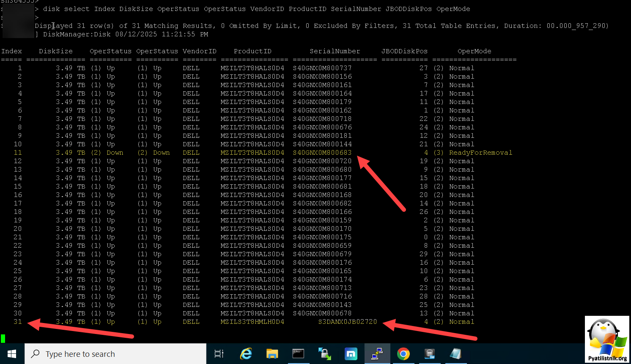Click the green terminal cursor block
631x364 pixels.
click(3, 338)
